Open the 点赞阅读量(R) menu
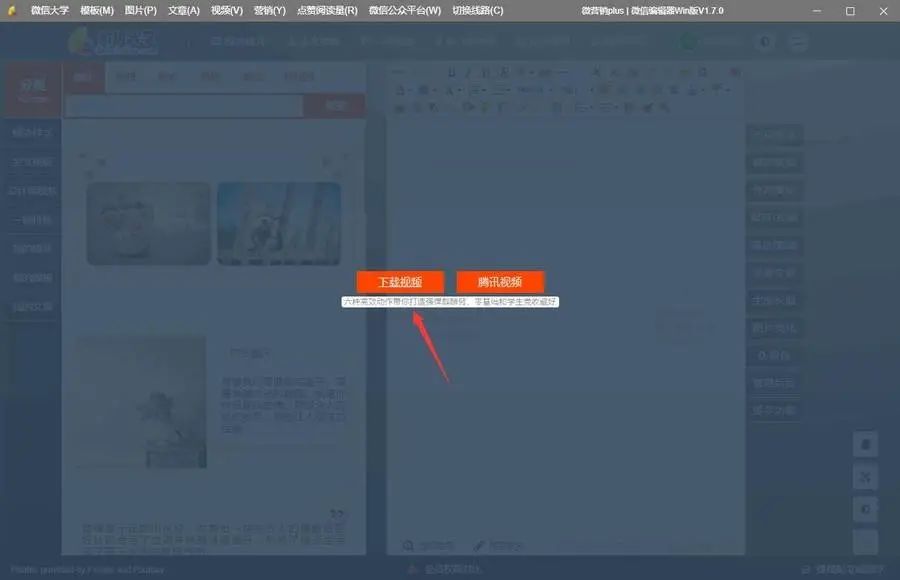Image resolution: width=900 pixels, height=580 pixels. (x=327, y=10)
